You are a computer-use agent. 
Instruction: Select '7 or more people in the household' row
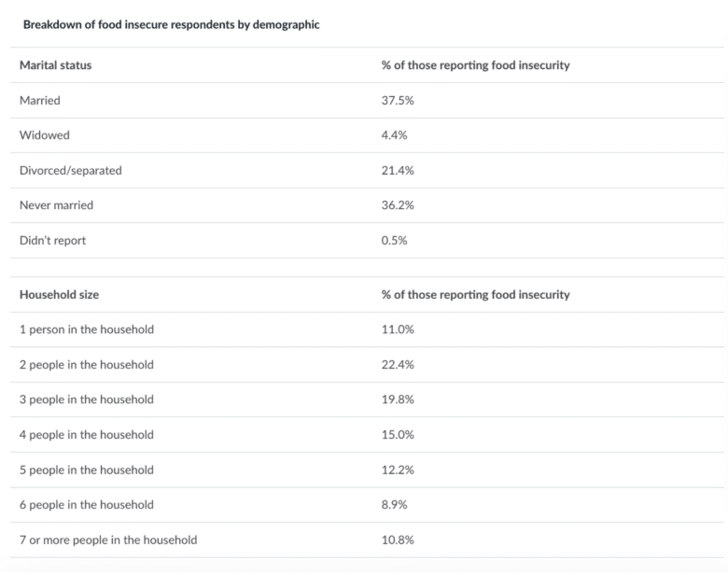(x=108, y=540)
